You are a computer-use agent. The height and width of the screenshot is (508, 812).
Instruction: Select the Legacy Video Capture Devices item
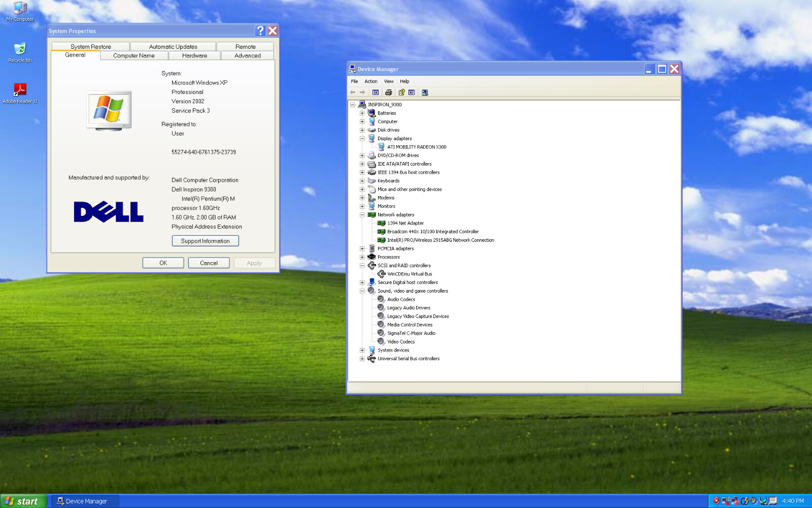(418, 316)
